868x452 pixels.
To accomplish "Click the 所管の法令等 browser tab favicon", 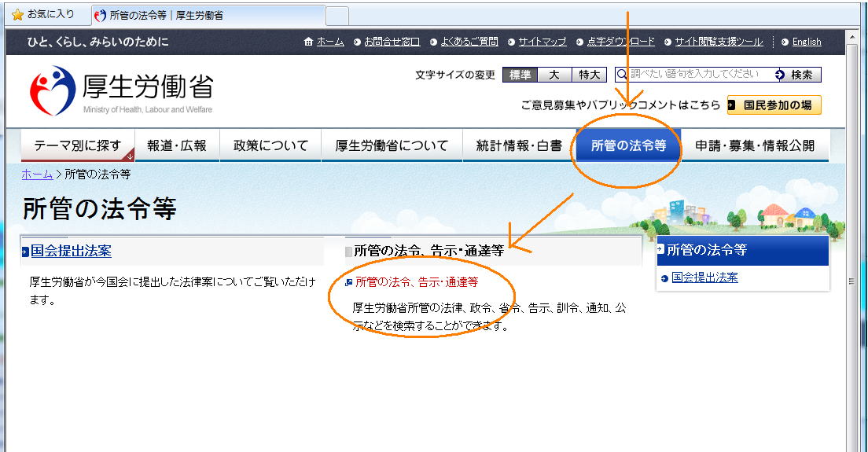I will 100,15.
